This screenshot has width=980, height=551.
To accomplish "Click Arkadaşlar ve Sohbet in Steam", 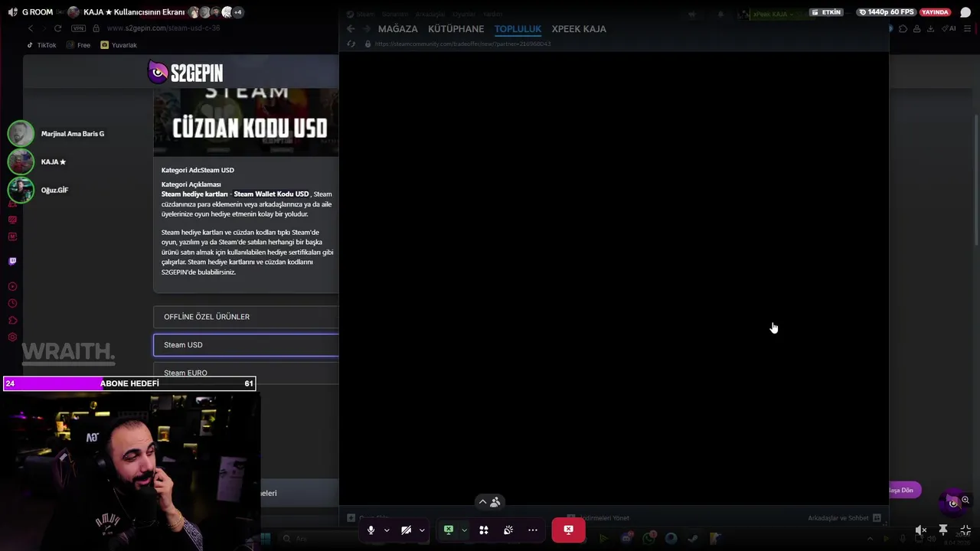I will (844, 518).
